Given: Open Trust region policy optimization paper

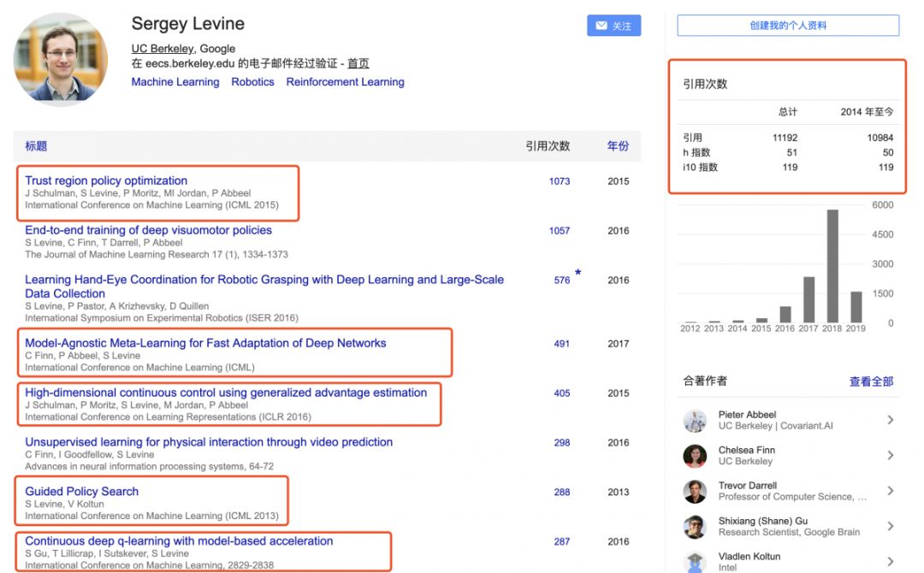Looking at the screenshot, I should [106, 180].
